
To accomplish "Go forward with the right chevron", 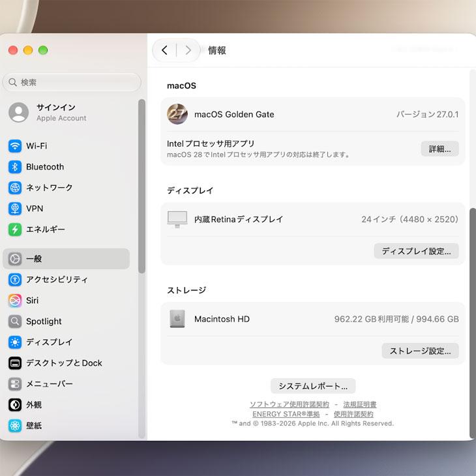I will pos(188,50).
